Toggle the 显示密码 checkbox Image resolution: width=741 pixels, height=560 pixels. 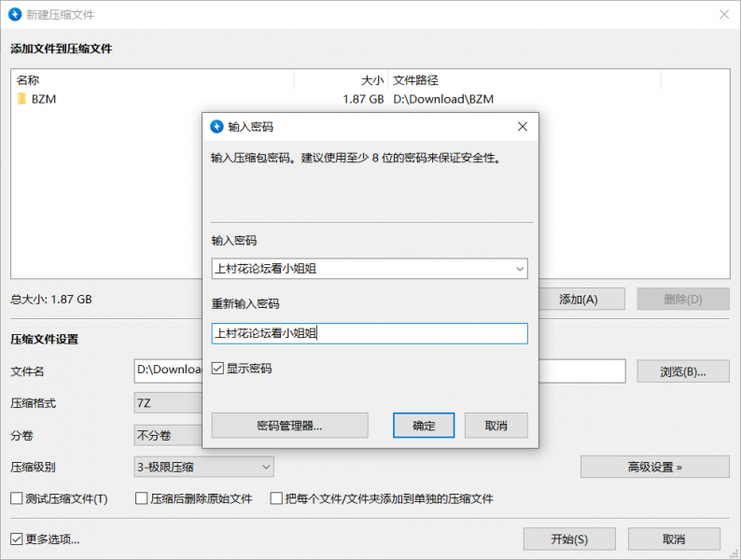click(x=218, y=369)
